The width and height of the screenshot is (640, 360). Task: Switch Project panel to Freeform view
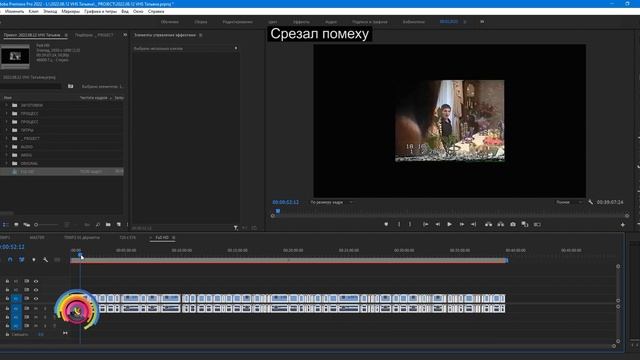tap(27, 224)
